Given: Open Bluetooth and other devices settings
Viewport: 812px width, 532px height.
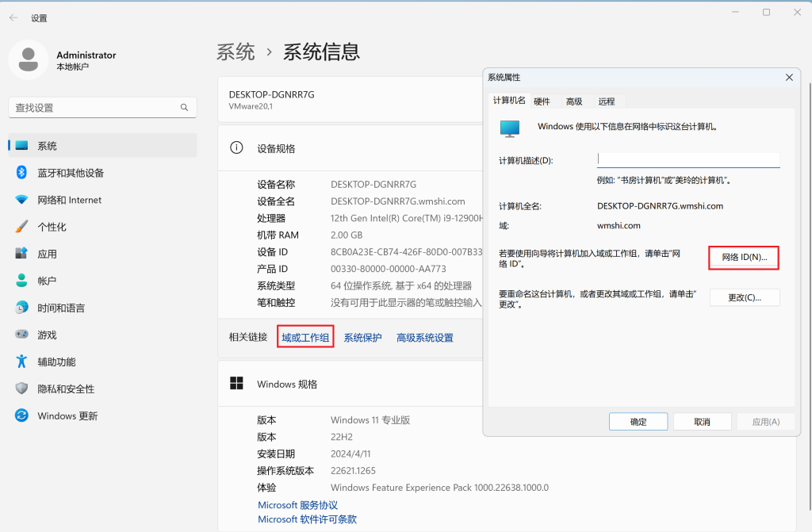Looking at the screenshot, I should [x=71, y=173].
